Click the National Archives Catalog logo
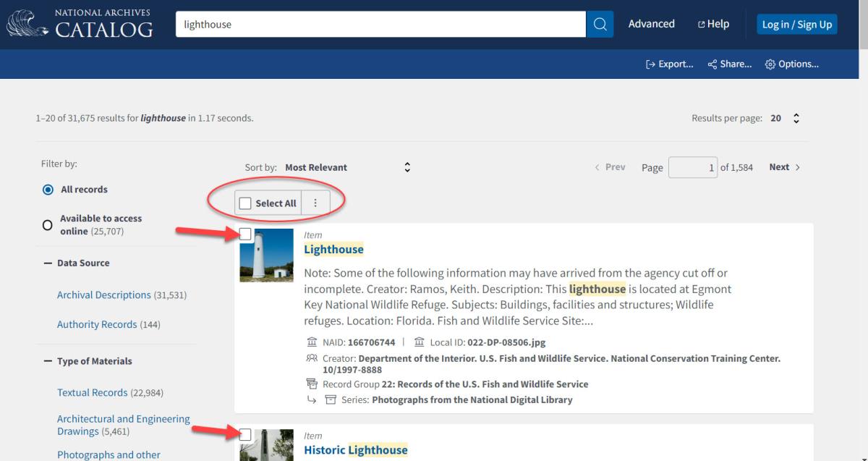Viewport: 868px width, 461px height. point(80,24)
